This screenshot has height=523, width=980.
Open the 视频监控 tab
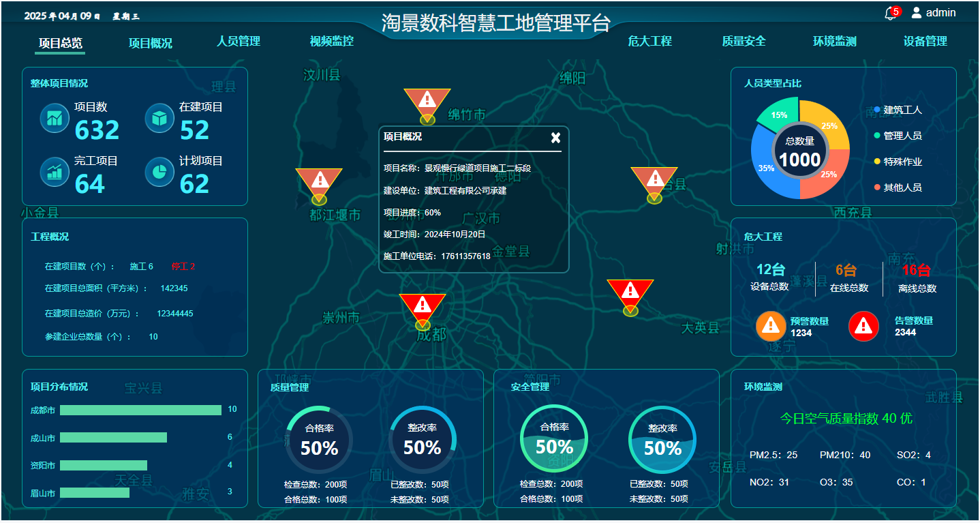pos(332,41)
